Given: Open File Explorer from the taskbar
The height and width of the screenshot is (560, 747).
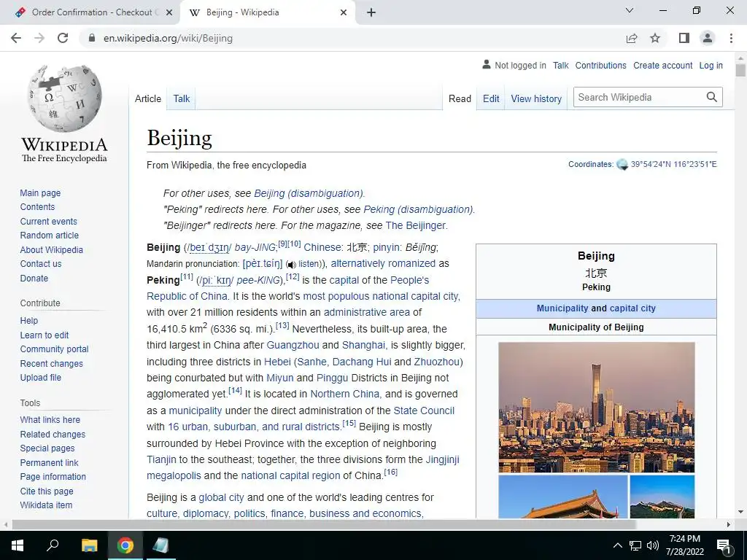Looking at the screenshot, I should (x=89, y=545).
